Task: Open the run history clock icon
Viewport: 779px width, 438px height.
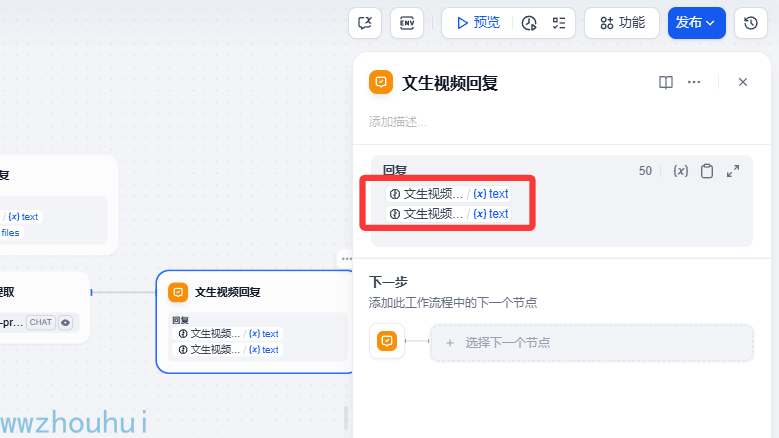Action: pos(529,23)
